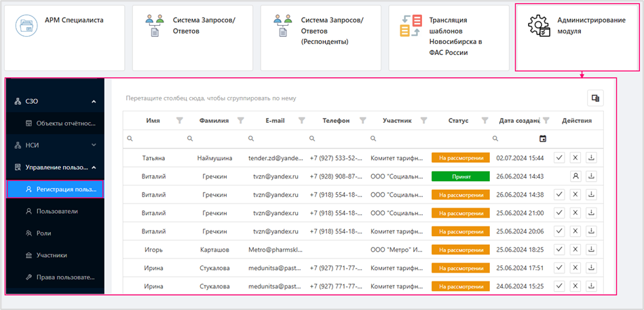Image resolution: width=644 pixels, height=310 pixels.
Task: Select the ООО "Метро" participant cell
Action: pyautogui.click(x=397, y=249)
